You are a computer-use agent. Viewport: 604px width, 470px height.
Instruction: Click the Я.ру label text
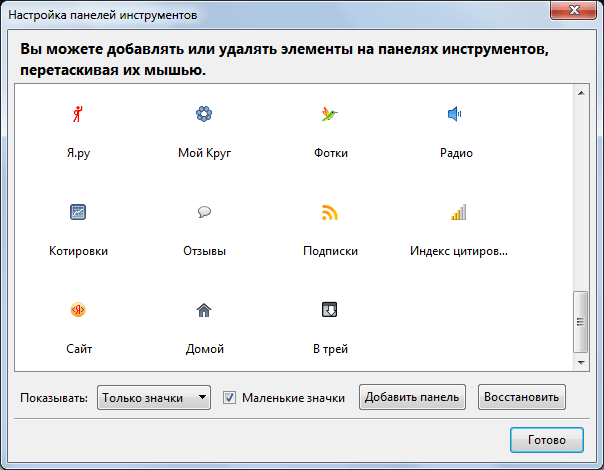coord(78,153)
